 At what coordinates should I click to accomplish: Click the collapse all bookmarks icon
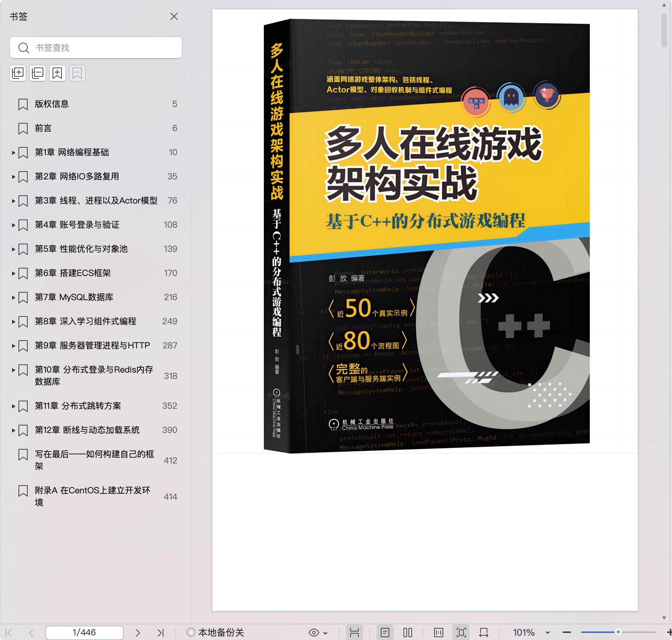[x=38, y=73]
